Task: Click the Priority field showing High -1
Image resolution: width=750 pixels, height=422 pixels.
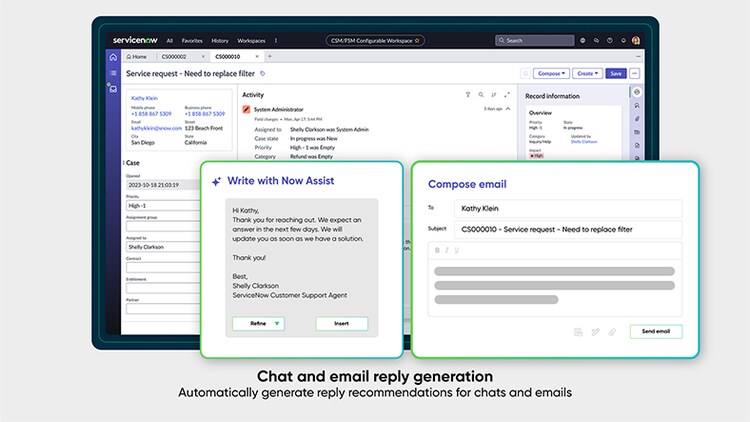Action: tap(163, 206)
